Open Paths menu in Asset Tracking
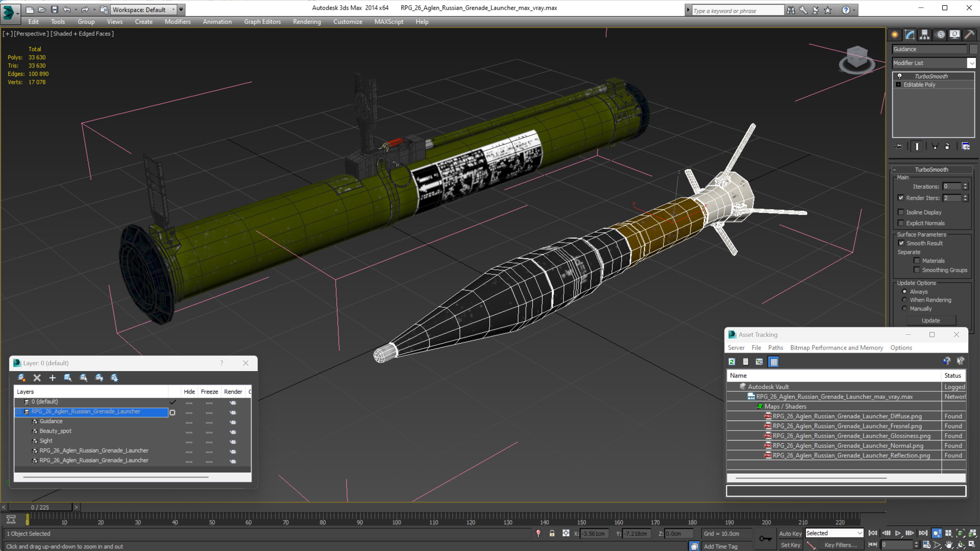The height and width of the screenshot is (551, 980). [x=775, y=347]
